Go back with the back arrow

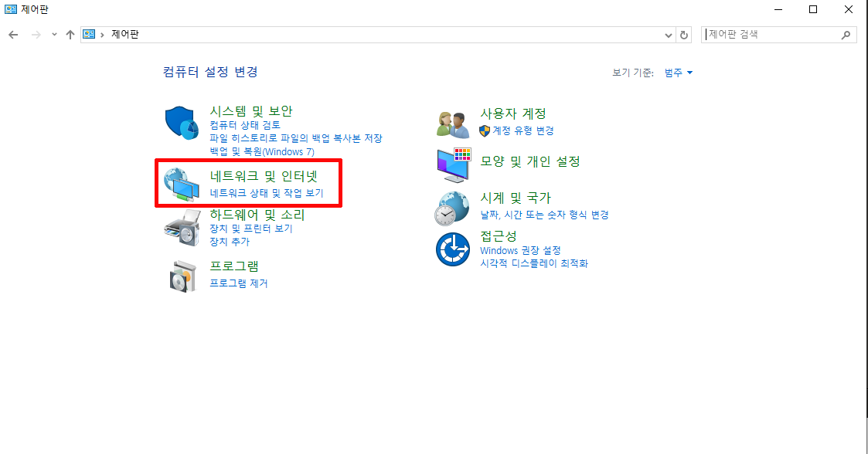pyautogui.click(x=13, y=35)
